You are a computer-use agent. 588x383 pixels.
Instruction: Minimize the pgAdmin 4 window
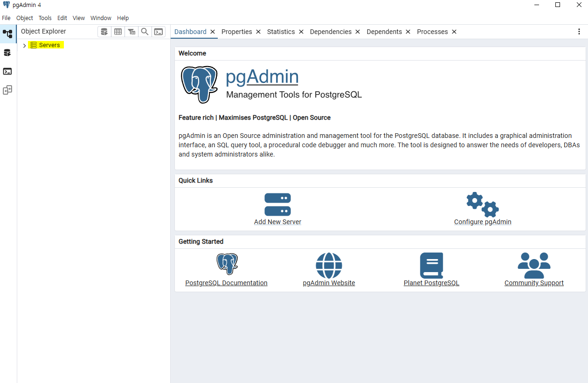pos(536,5)
